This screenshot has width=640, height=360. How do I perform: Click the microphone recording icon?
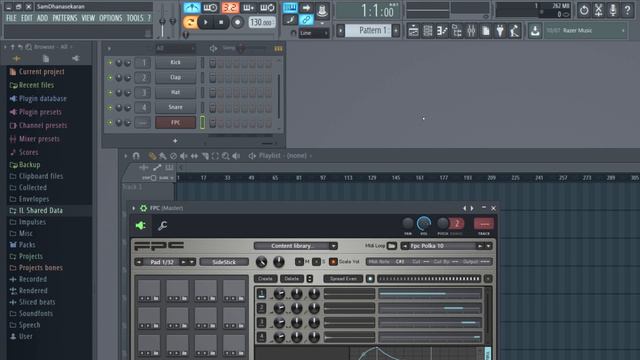click(x=613, y=10)
